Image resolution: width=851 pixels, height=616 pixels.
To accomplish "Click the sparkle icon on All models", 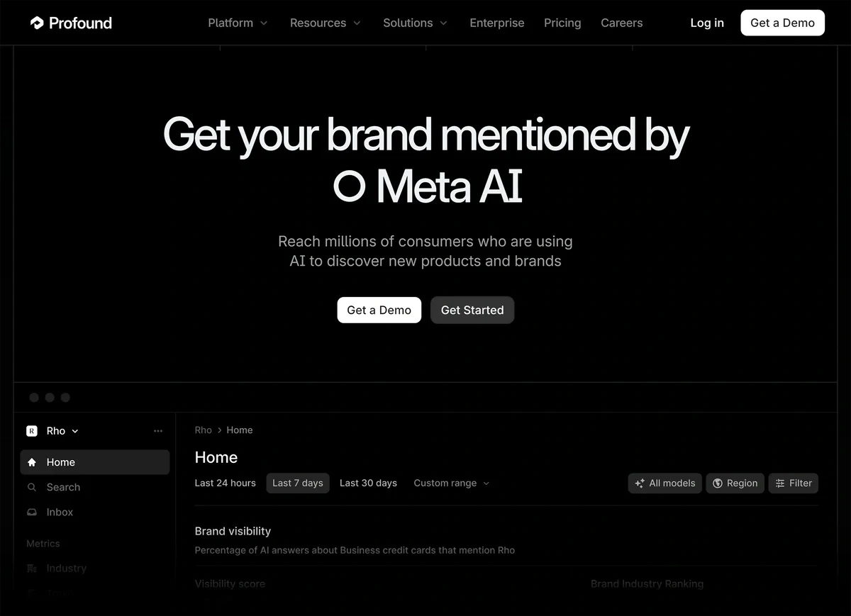I will tap(640, 483).
